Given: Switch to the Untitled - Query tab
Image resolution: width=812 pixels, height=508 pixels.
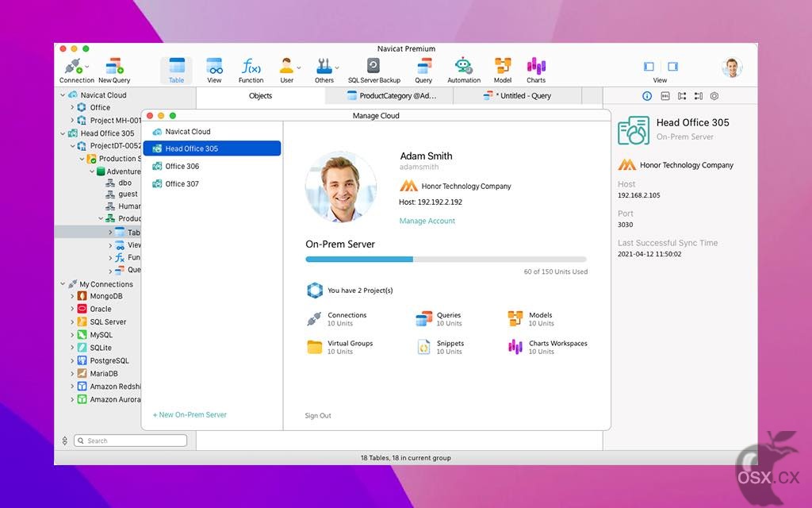Looking at the screenshot, I should click(x=518, y=96).
